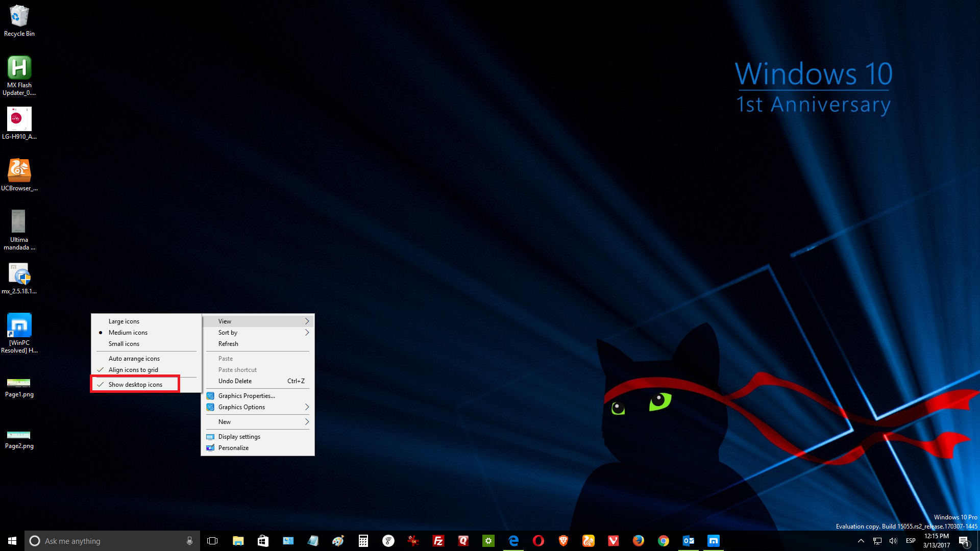Expand the Sort by submenu
The image size is (980, 551).
pyautogui.click(x=258, y=333)
